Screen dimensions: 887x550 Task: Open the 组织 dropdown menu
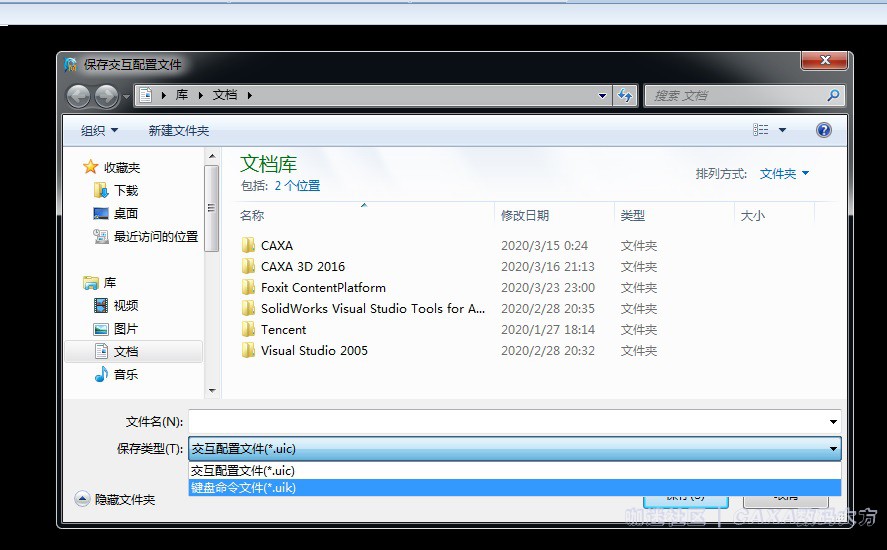point(99,131)
